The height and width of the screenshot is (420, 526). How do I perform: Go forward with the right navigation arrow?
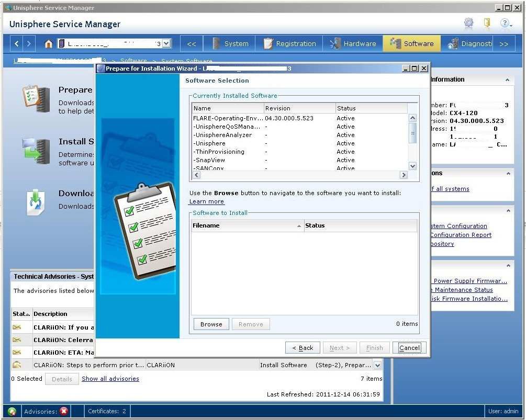(x=29, y=43)
